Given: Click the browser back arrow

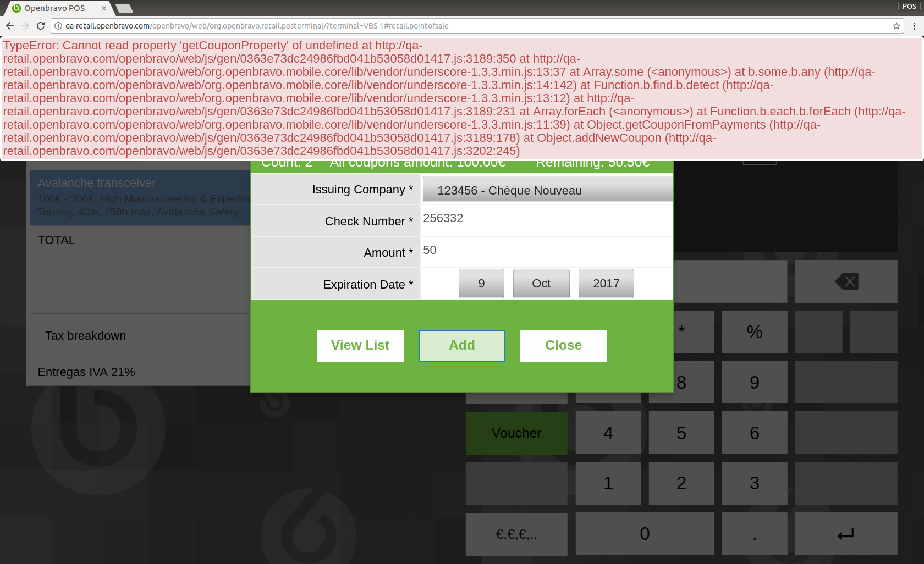Looking at the screenshot, I should click(x=10, y=26).
